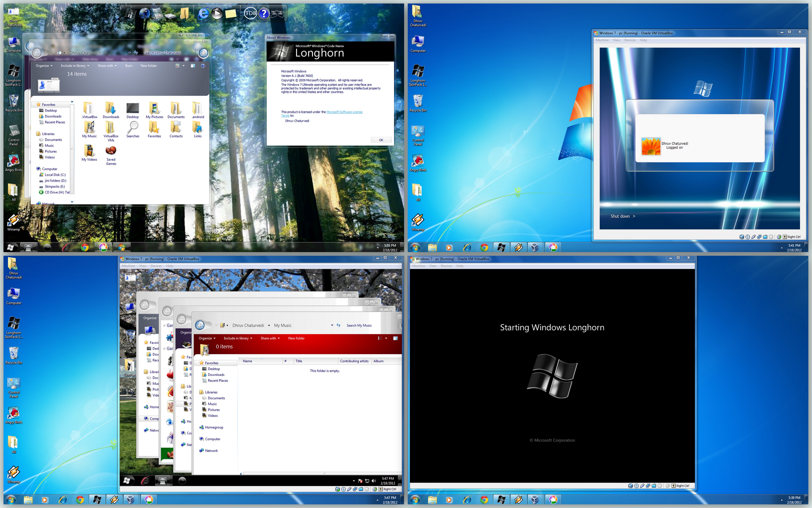
Task: Open the Angry Birds shortcut on the forest desktop
Action: [14, 163]
